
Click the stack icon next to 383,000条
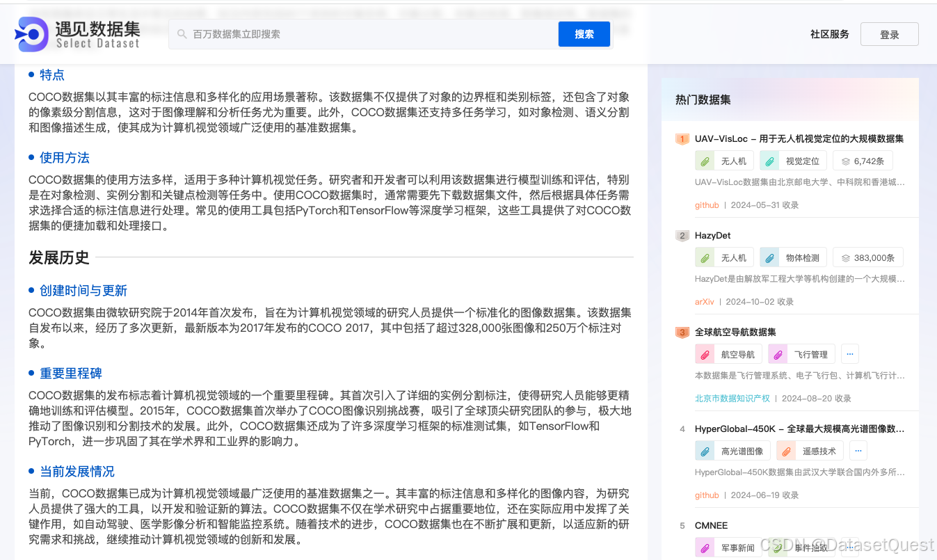click(x=846, y=257)
